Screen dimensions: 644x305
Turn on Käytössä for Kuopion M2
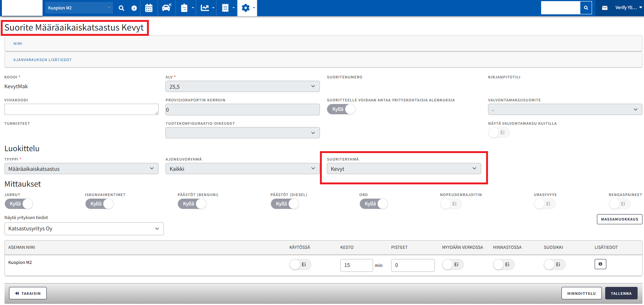click(300, 265)
